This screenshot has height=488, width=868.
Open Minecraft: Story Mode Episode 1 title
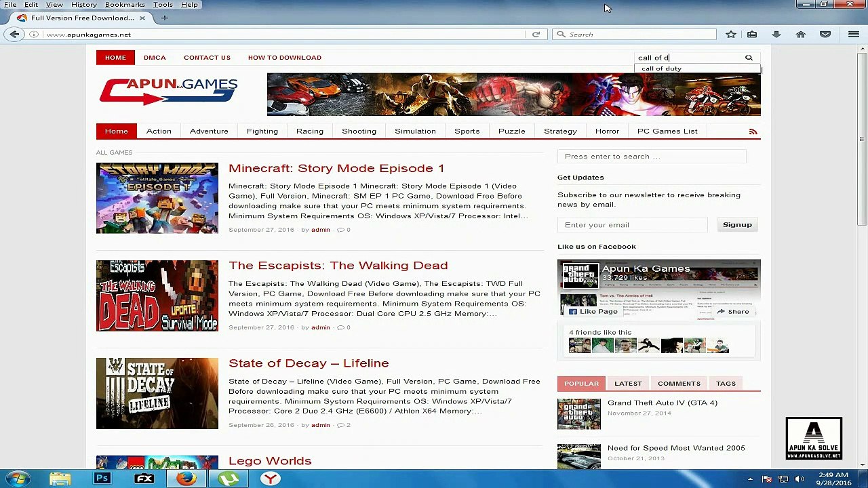point(336,168)
